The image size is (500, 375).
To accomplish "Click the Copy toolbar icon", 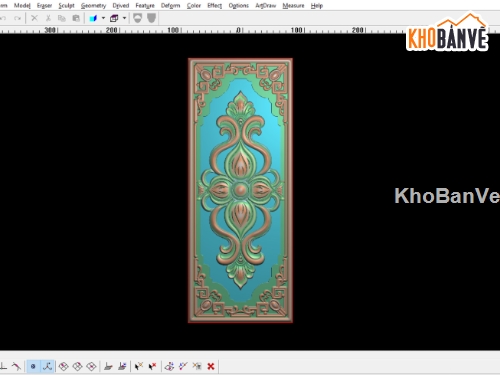I will (62, 18).
